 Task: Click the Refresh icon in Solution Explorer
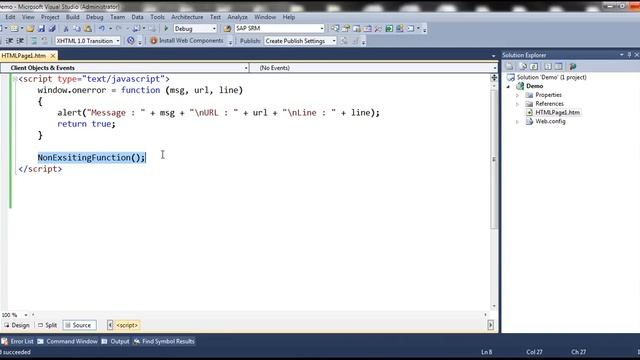pos(534,67)
